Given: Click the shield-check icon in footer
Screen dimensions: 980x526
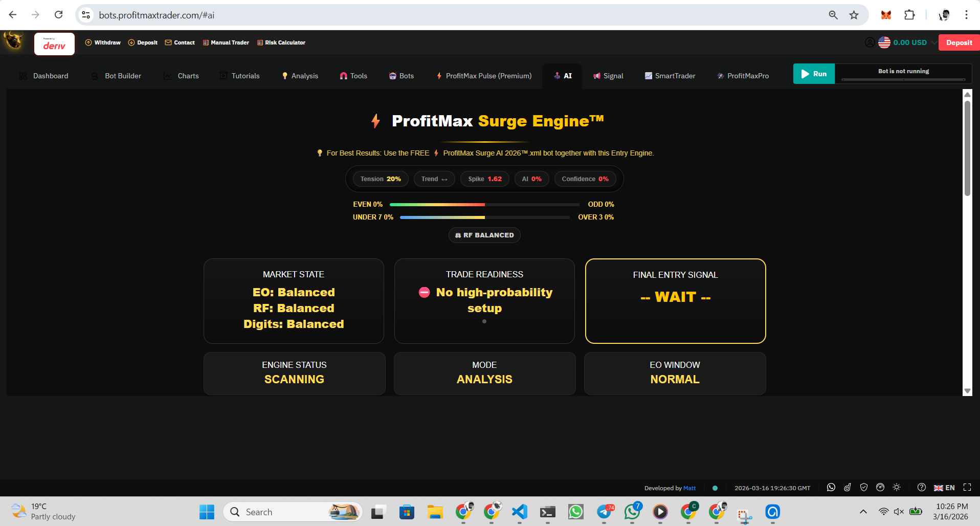Looking at the screenshot, I should click(x=864, y=488).
